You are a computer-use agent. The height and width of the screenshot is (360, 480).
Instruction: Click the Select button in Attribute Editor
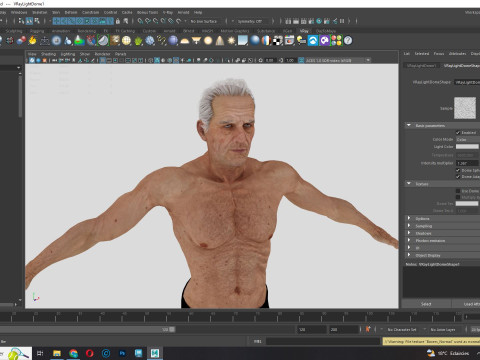(x=426, y=304)
